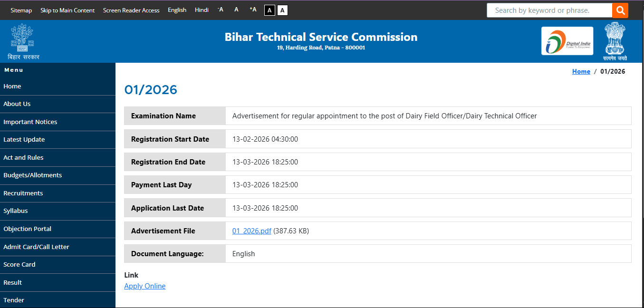Open the Apply Online link
This screenshot has width=644, height=308.
coord(144,286)
